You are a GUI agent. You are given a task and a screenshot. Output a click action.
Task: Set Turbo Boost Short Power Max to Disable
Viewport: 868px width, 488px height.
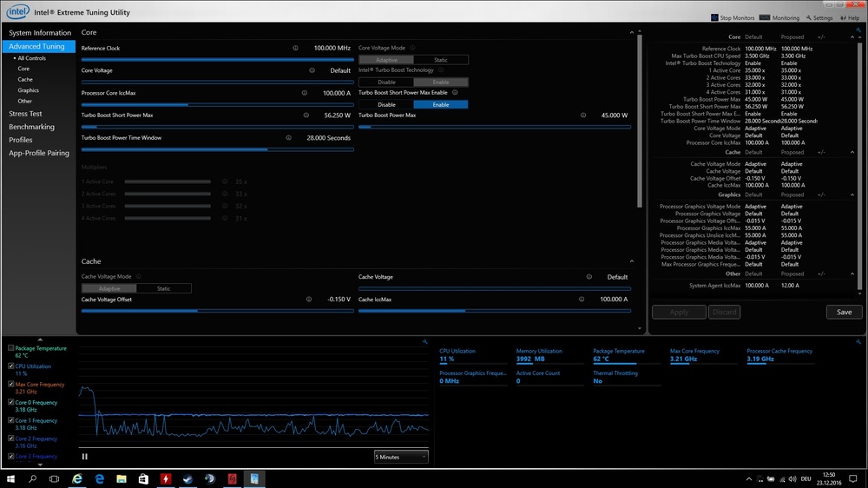coord(386,104)
